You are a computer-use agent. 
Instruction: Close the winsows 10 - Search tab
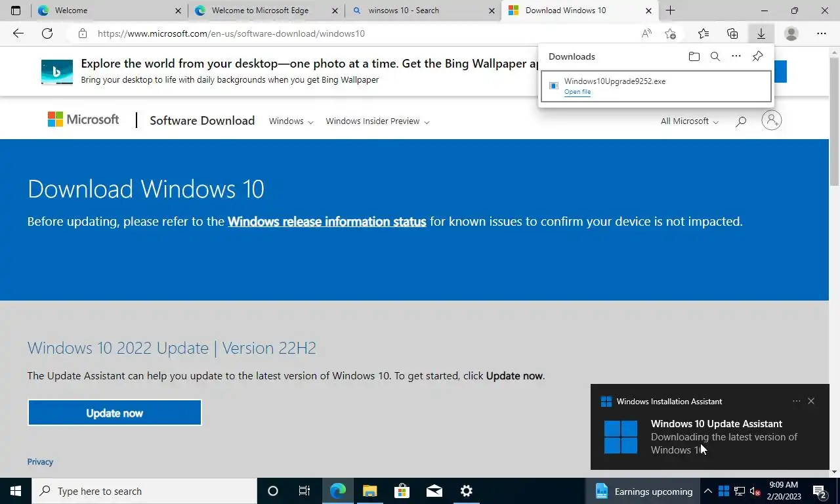pos(492,10)
